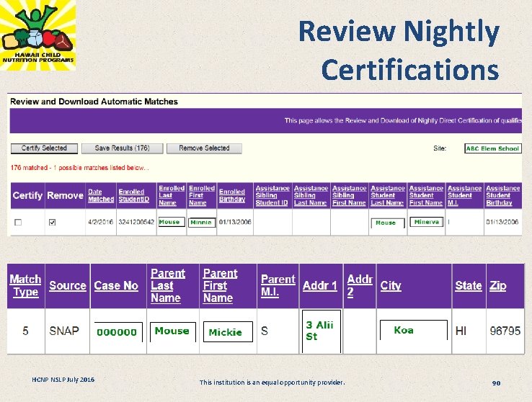532x402 pixels.
Task: Click the City column header
Action: (x=391, y=285)
